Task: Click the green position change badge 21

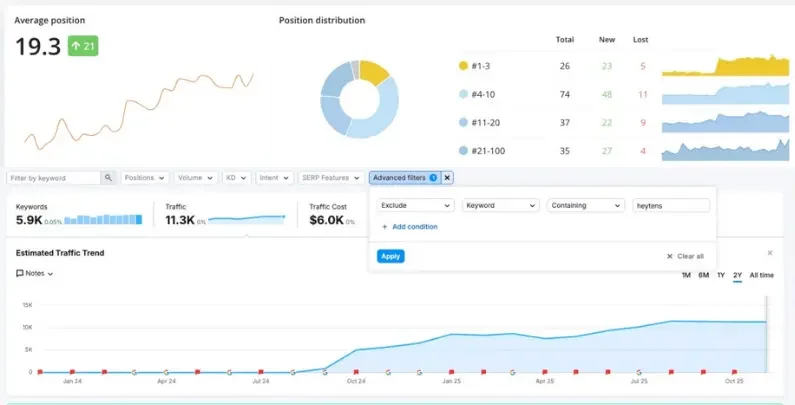Action: (83, 46)
